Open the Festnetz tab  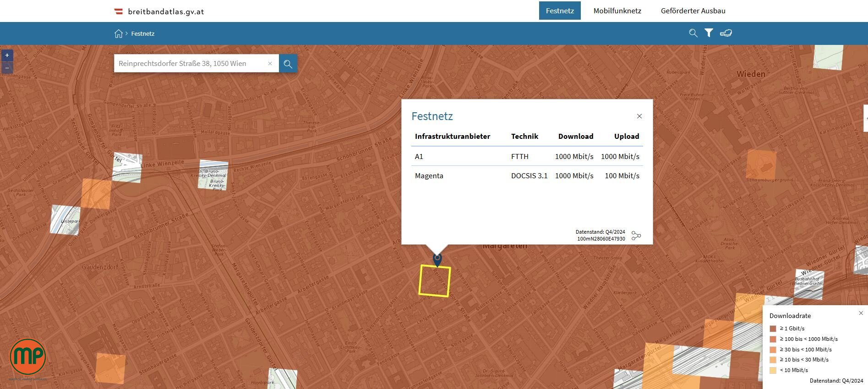560,11
